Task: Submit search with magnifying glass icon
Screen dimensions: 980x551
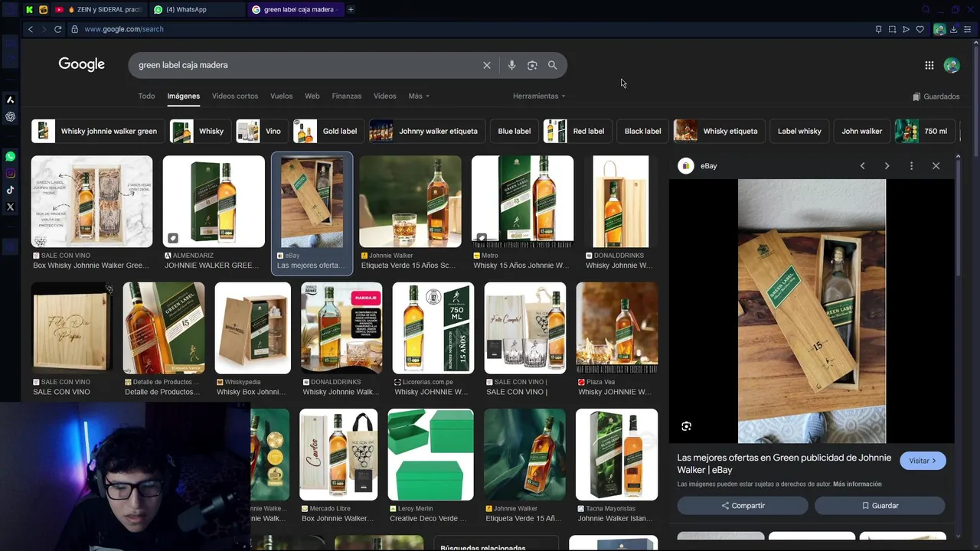Action: coord(552,65)
